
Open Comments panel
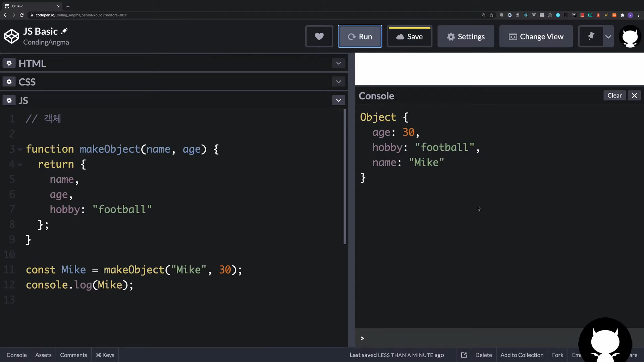pos(73,355)
